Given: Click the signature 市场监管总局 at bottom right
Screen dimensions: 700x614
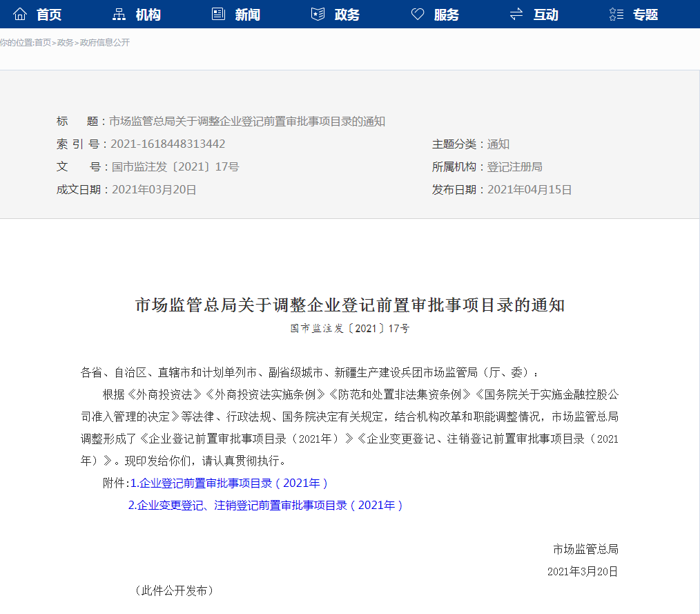Looking at the screenshot, I should pos(585,549).
